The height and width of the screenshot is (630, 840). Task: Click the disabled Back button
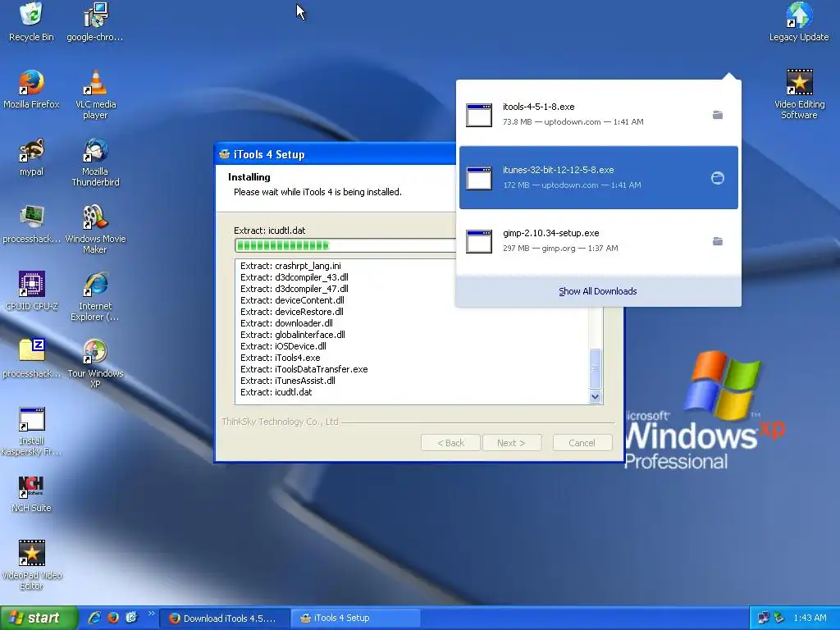pyautogui.click(x=450, y=442)
